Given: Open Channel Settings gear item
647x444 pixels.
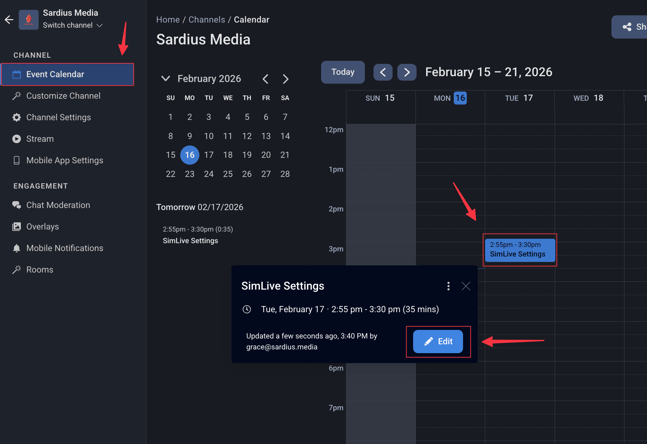Looking at the screenshot, I should point(58,117).
